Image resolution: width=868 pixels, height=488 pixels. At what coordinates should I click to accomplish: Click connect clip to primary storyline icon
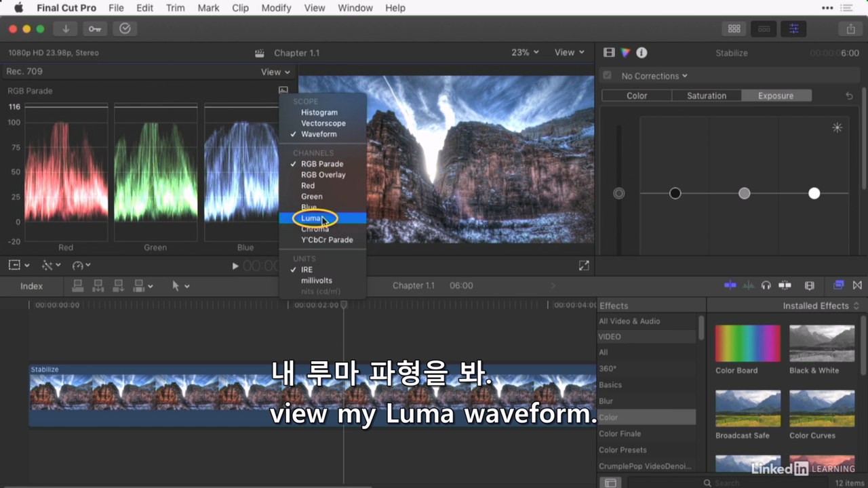pyautogui.click(x=78, y=286)
